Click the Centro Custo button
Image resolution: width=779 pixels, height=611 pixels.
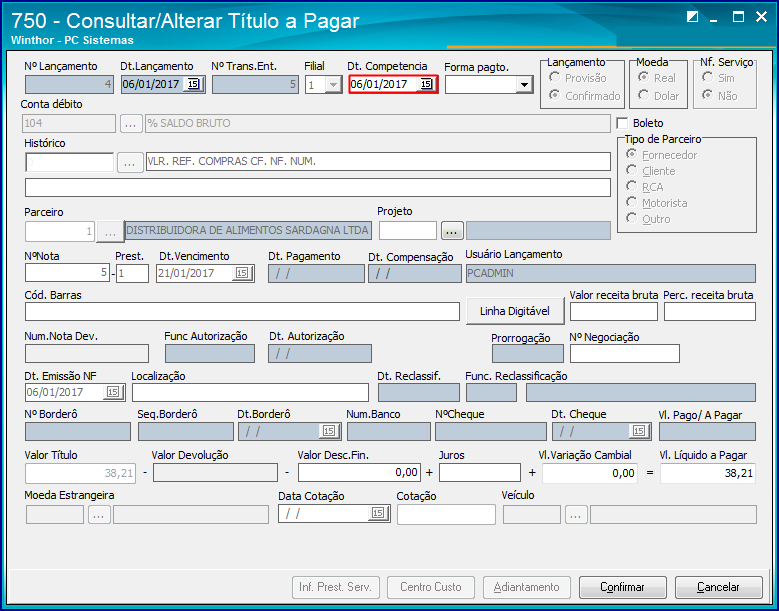pos(431,587)
